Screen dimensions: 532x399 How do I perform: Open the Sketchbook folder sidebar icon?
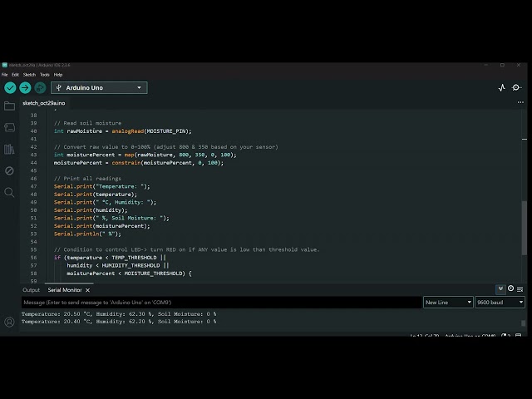coord(9,106)
